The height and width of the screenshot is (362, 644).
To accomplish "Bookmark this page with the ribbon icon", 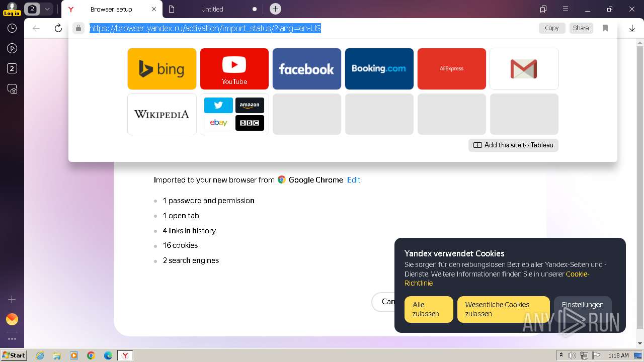I will (605, 28).
